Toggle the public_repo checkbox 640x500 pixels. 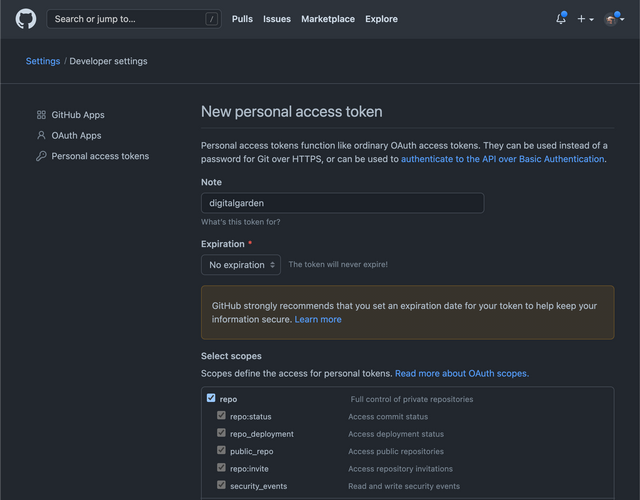point(221,450)
